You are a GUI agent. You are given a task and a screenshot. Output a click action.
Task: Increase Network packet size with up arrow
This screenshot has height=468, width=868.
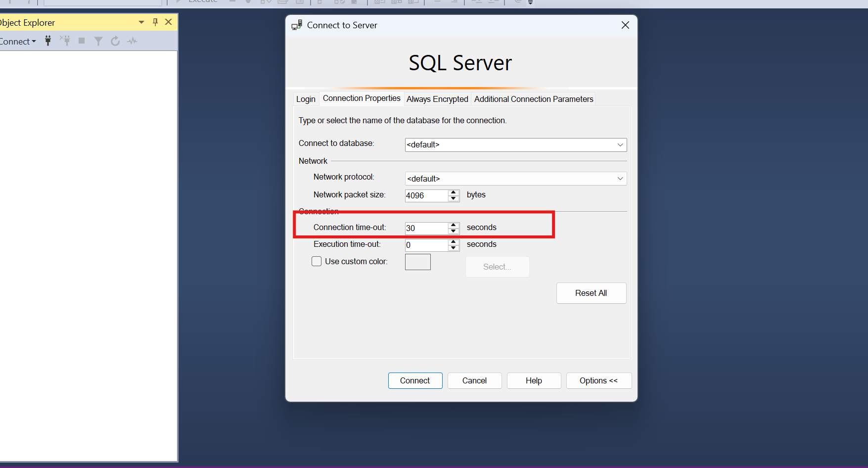pos(454,192)
